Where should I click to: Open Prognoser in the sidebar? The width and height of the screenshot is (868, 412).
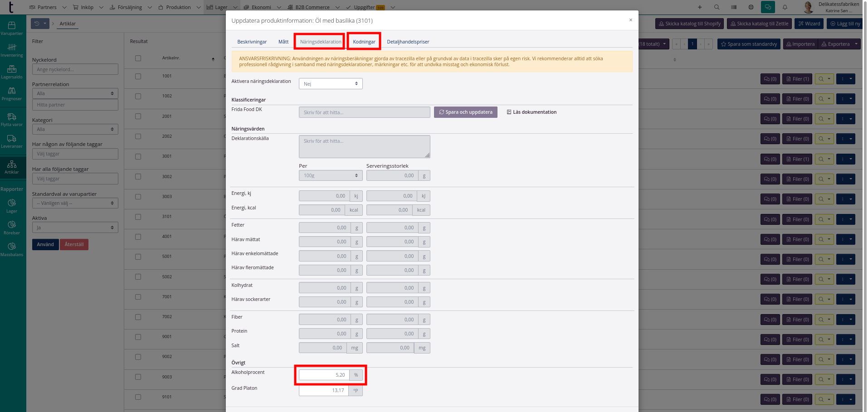tap(12, 93)
